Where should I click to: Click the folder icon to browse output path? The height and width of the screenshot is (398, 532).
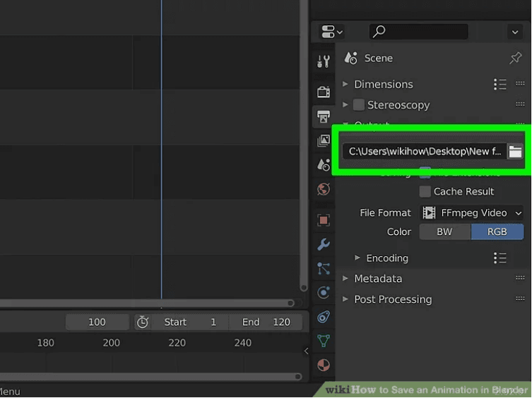click(515, 152)
